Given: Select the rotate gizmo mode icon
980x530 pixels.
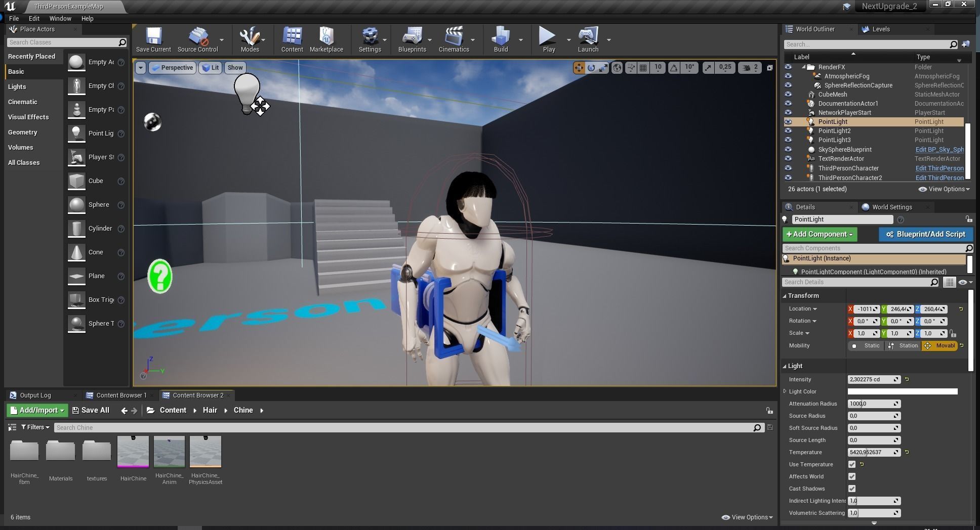Looking at the screenshot, I should (x=591, y=68).
